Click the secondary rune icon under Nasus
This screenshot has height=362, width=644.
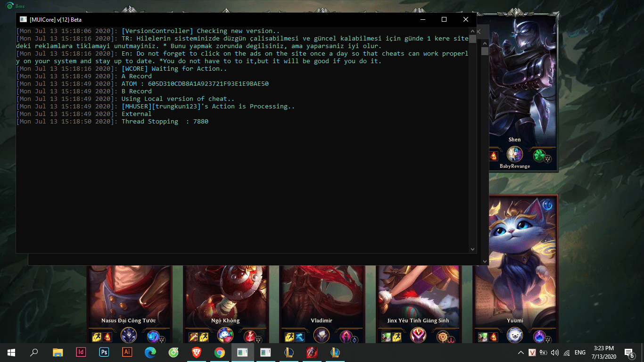click(153, 336)
